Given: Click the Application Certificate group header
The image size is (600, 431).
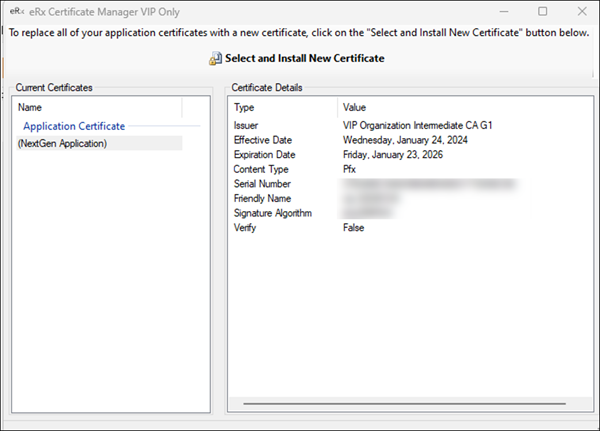Looking at the screenshot, I should [x=74, y=126].
